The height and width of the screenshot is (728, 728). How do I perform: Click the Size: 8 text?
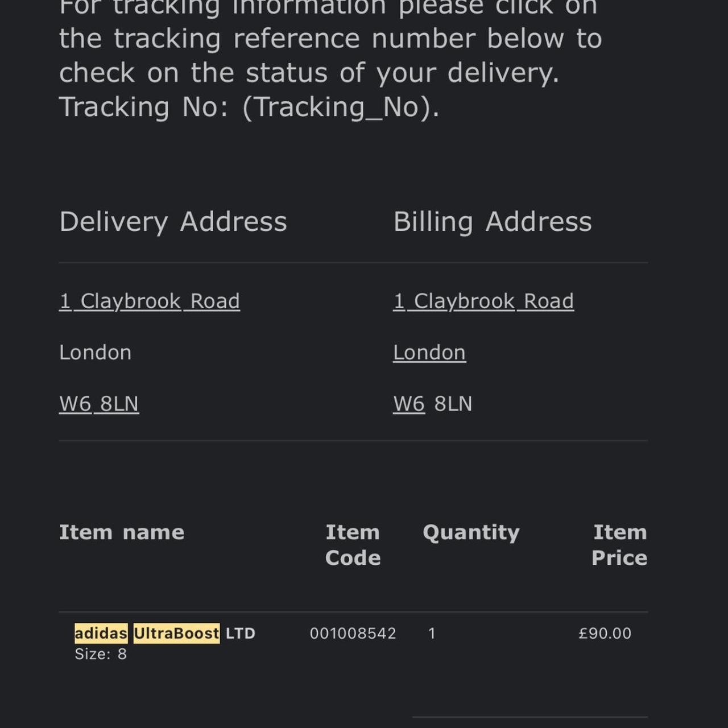click(x=101, y=654)
